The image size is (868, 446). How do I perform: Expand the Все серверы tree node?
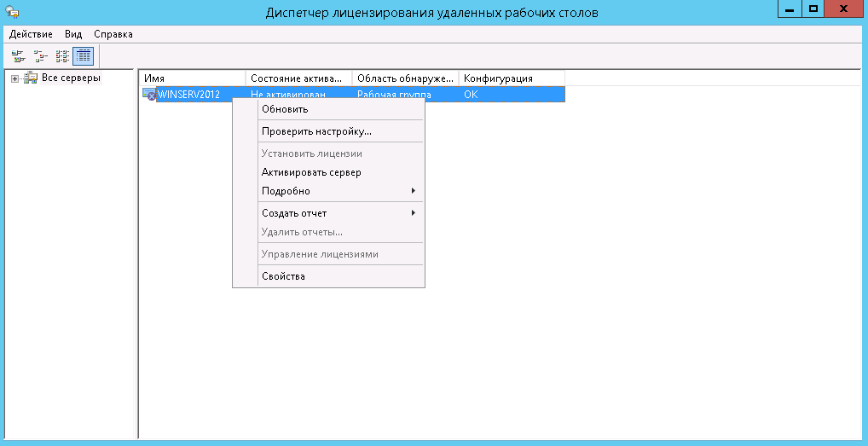(x=14, y=78)
